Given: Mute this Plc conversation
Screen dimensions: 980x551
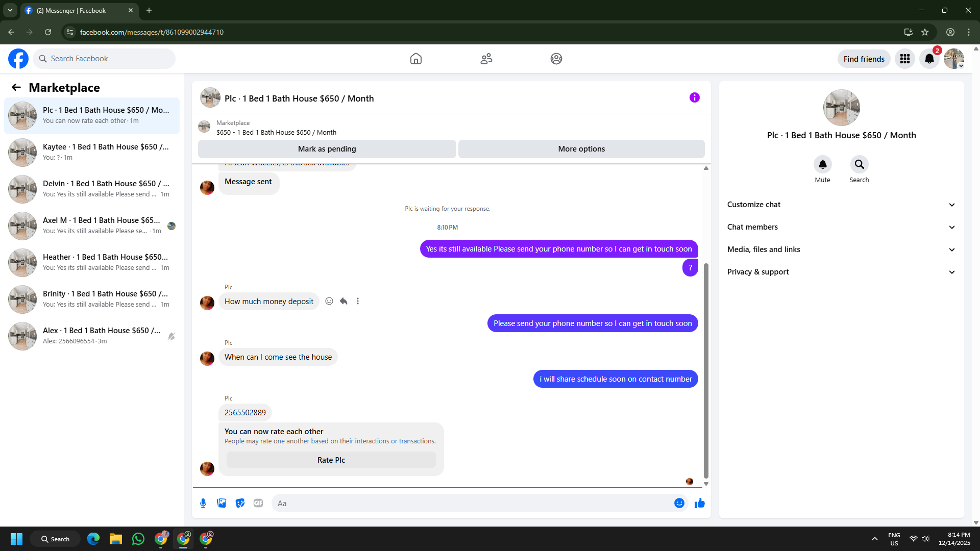Looking at the screenshot, I should click(x=822, y=165).
